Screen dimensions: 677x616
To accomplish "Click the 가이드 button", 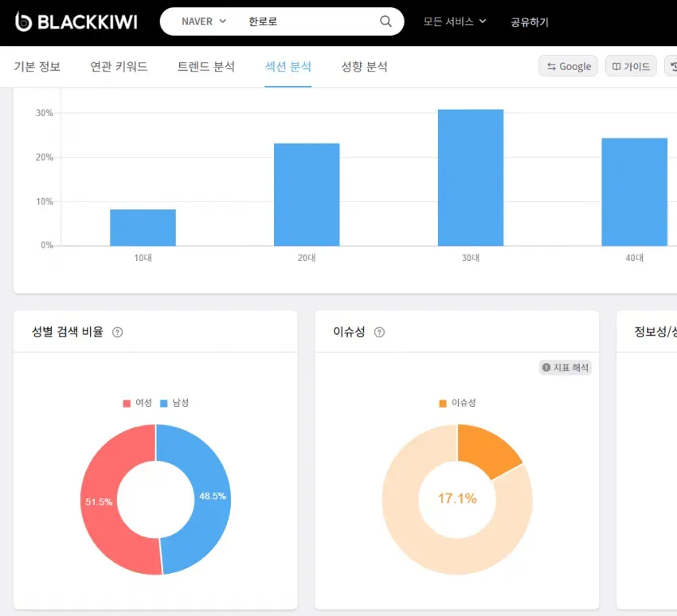I will [x=631, y=66].
